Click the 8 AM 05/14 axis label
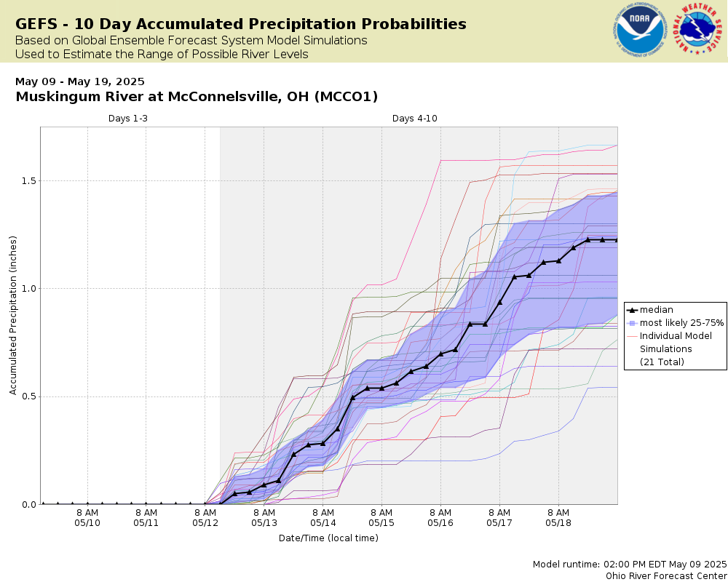The image size is (728, 582). point(323,518)
